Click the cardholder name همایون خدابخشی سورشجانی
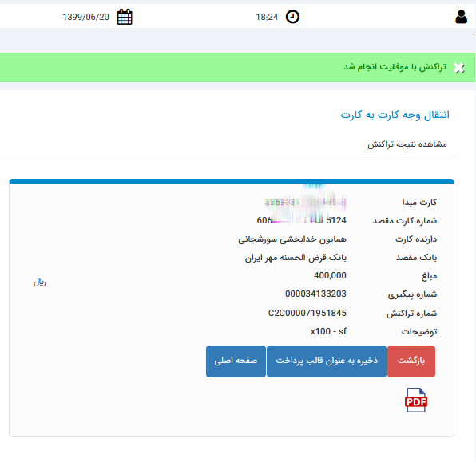476x462 pixels. (292, 239)
